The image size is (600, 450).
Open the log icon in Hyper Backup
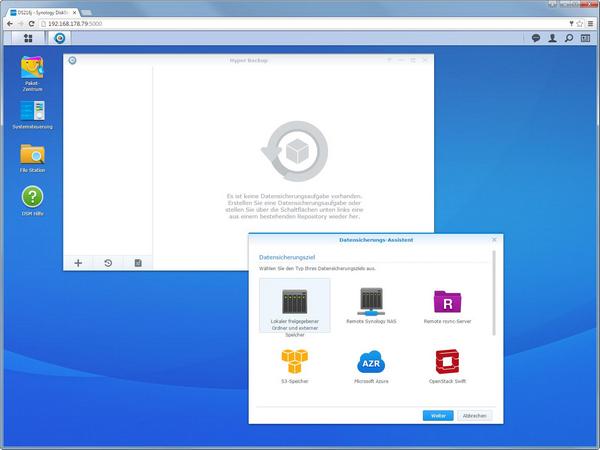pyautogui.click(x=138, y=263)
